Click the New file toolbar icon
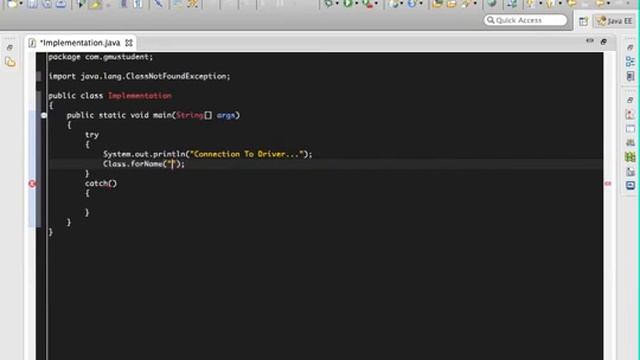The height and width of the screenshot is (360, 640). (12, 4)
